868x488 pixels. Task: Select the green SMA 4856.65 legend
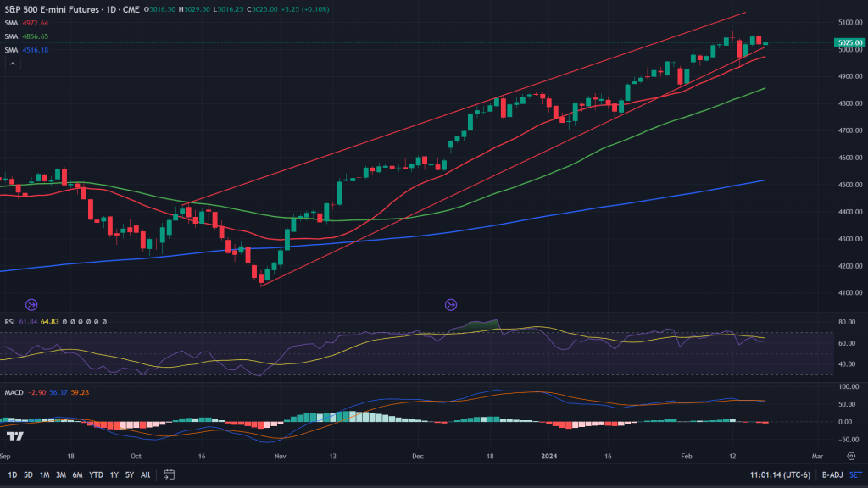[x=12, y=36]
